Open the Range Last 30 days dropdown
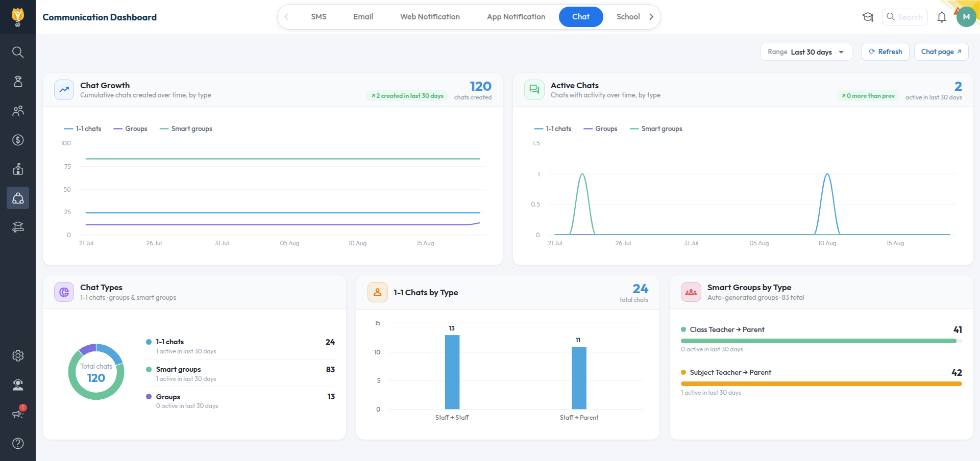The height and width of the screenshot is (461, 980). [806, 52]
